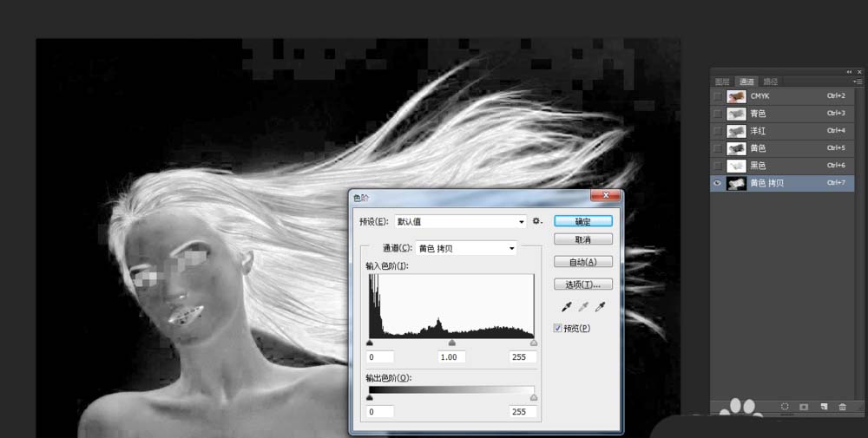Hide the 黄色 拷贝 channel eye
Image resolution: width=868 pixels, height=438 pixels.
717,183
